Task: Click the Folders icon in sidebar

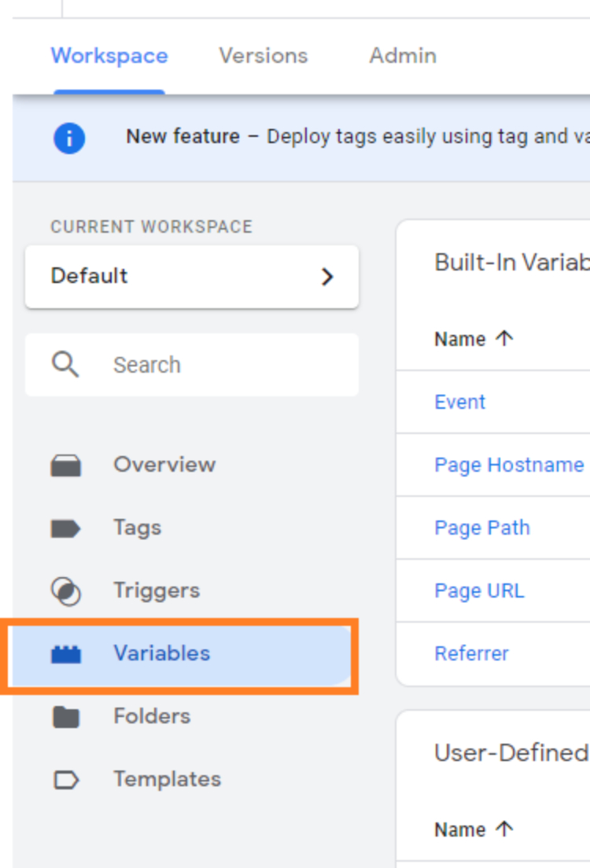Action: (66, 717)
